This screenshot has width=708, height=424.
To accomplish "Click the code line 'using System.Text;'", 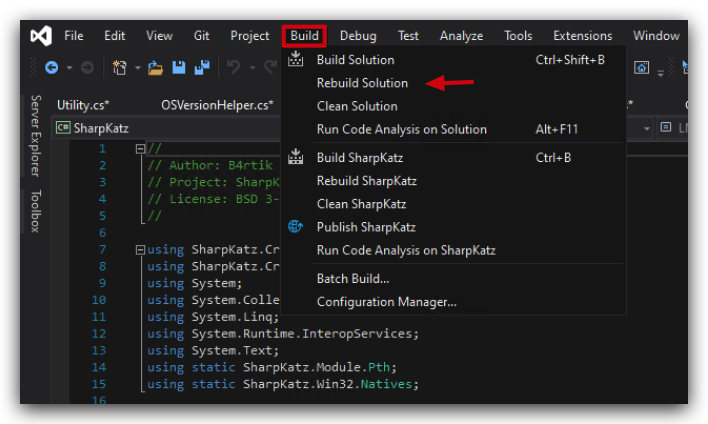I will [213, 350].
